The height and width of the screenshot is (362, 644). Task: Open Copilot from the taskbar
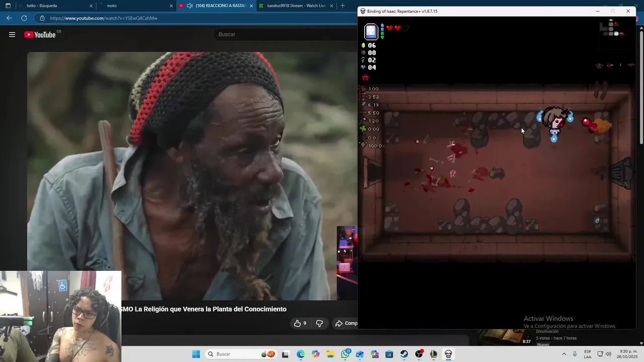click(x=315, y=354)
